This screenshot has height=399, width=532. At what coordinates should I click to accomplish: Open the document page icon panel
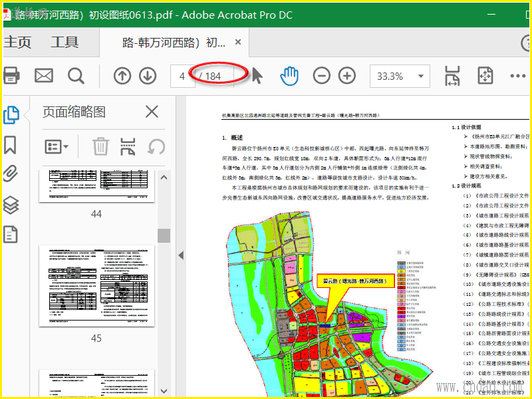(11, 235)
